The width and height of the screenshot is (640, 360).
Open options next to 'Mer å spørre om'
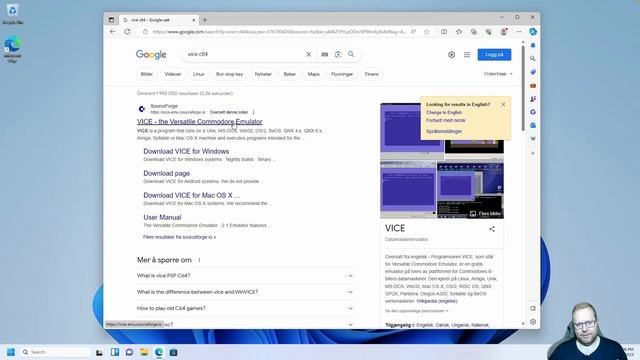tap(199, 260)
